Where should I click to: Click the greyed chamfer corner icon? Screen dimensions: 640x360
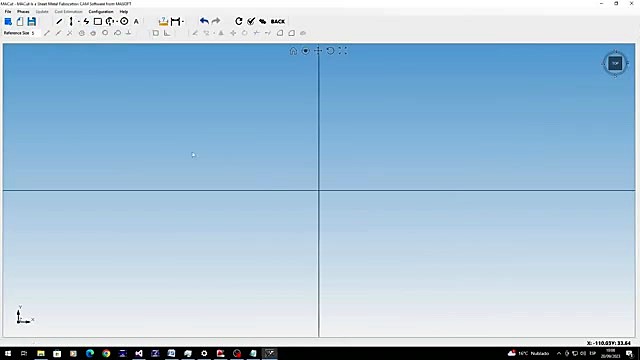tap(291, 33)
